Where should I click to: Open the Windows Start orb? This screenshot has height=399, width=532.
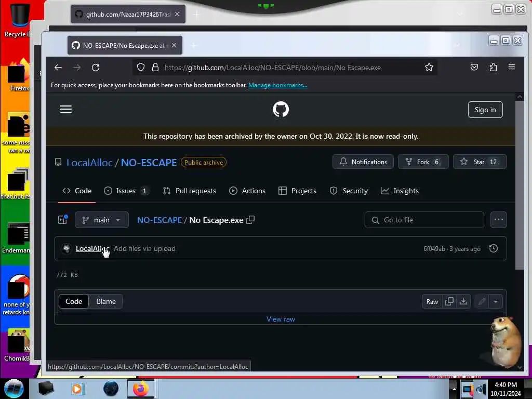click(14, 389)
